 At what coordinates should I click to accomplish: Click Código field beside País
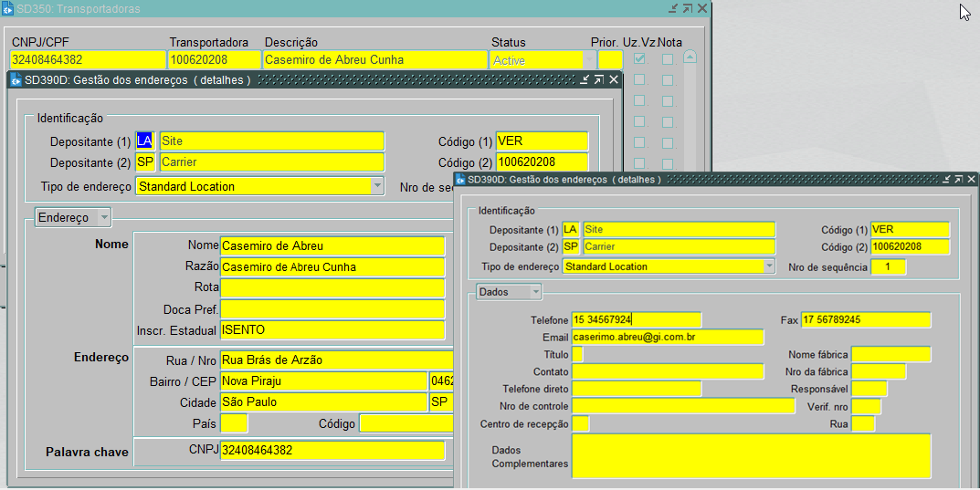pos(406,423)
